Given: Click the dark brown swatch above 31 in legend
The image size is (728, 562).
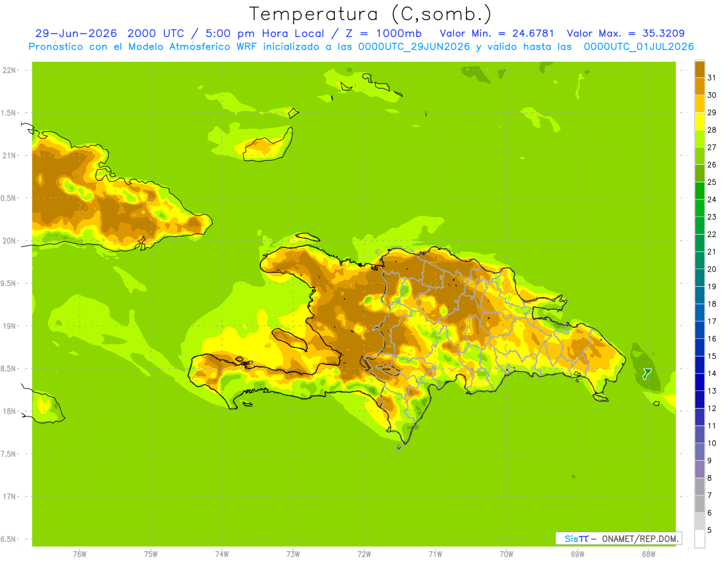Looking at the screenshot, I should [x=699, y=69].
